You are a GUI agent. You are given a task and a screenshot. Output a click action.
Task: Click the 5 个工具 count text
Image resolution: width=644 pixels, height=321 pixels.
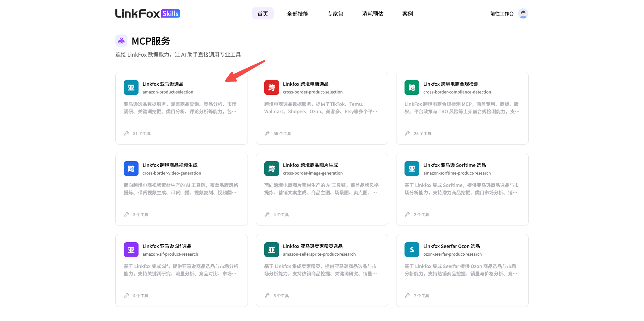[281, 296]
